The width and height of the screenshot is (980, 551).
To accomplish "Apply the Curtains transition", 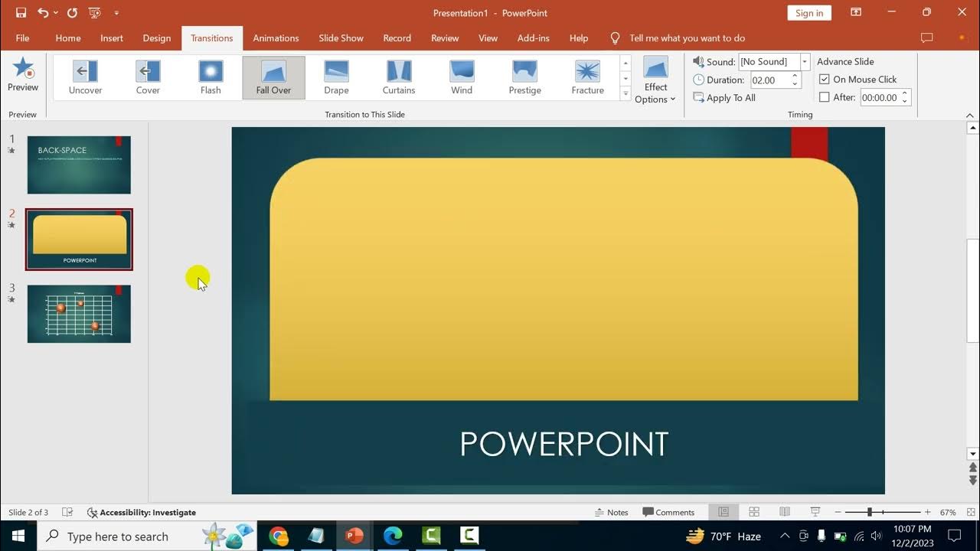I will click(x=399, y=77).
